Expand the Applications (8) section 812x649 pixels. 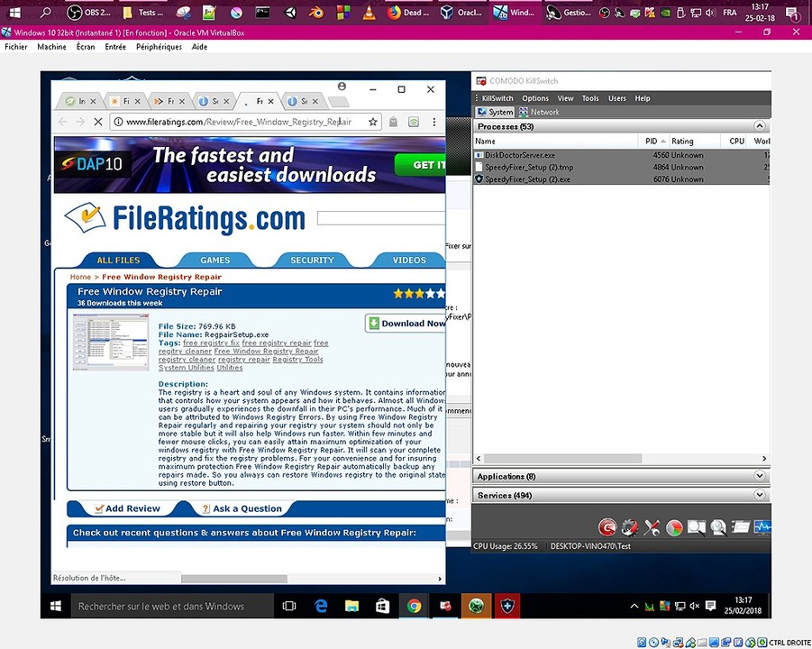click(x=759, y=476)
